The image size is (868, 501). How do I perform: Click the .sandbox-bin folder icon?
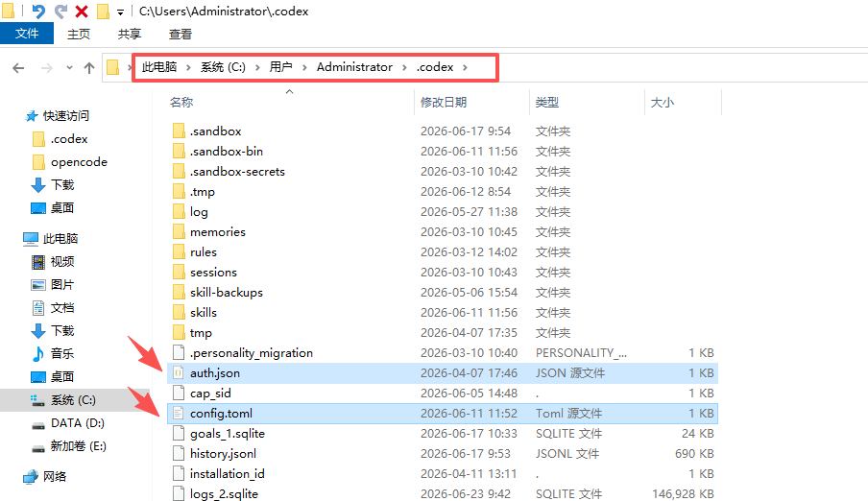[179, 151]
